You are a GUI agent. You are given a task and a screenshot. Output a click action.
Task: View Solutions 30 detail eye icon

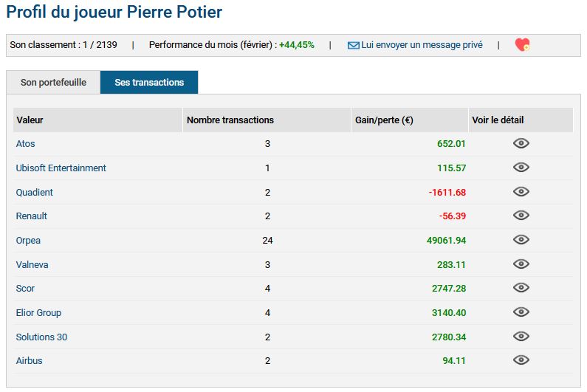(521, 337)
